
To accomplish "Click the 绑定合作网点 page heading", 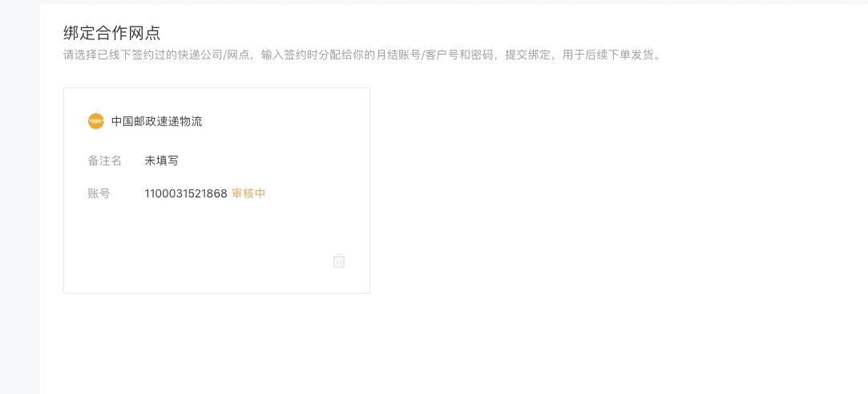I will (112, 33).
